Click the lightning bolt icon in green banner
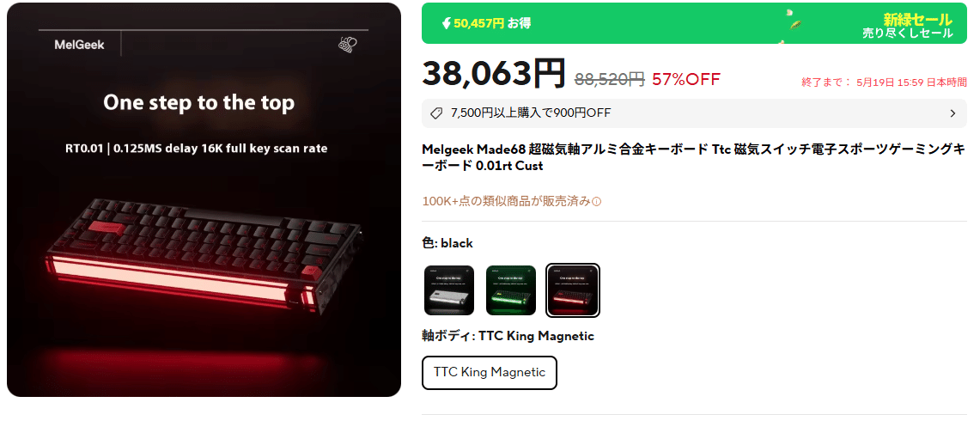 [x=447, y=24]
